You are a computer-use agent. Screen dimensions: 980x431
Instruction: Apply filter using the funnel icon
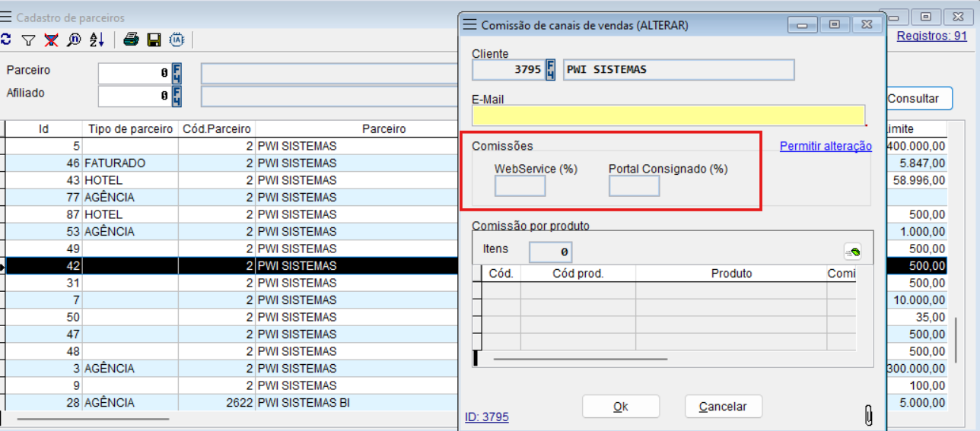(x=28, y=40)
